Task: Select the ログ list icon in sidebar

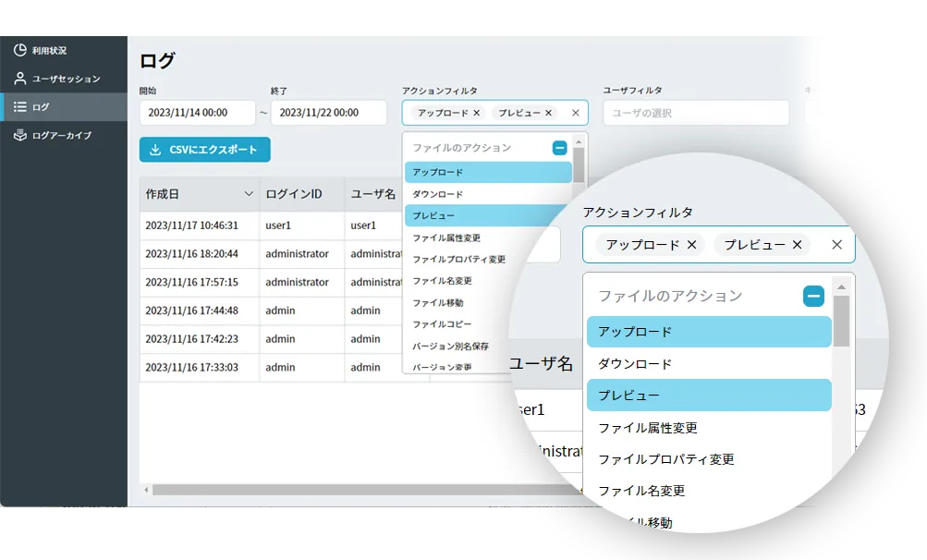Action: (19, 107)
